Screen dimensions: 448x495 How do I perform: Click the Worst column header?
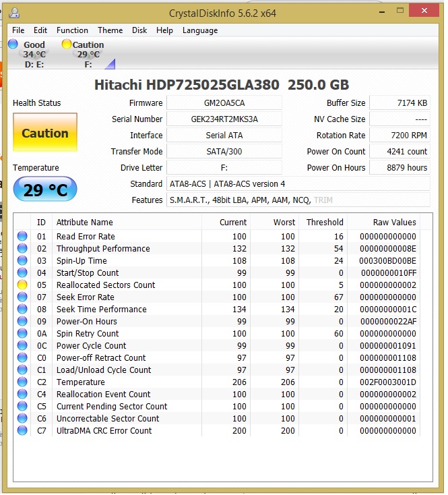[x=274, y=223]
